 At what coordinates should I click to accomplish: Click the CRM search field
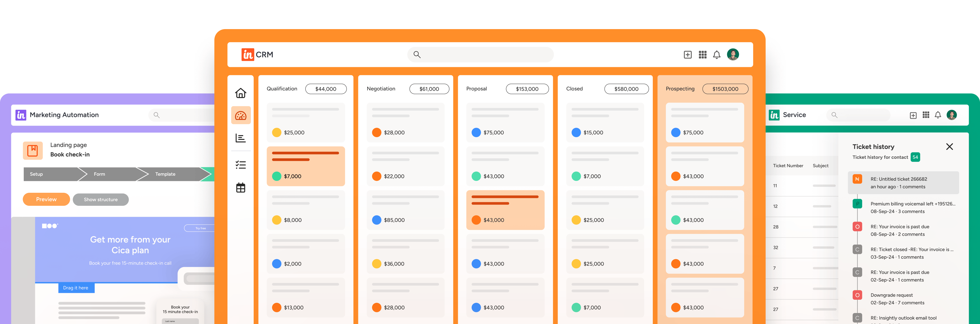coord(480,54)
